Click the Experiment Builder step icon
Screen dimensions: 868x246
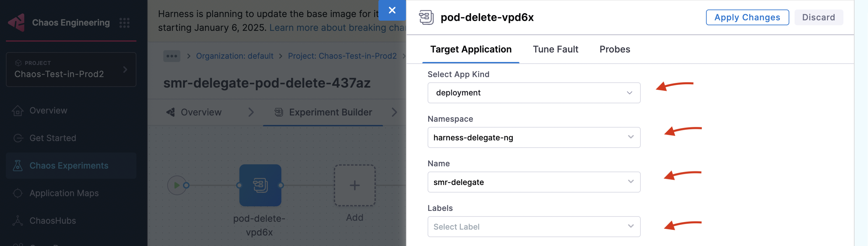pos(279,112)
